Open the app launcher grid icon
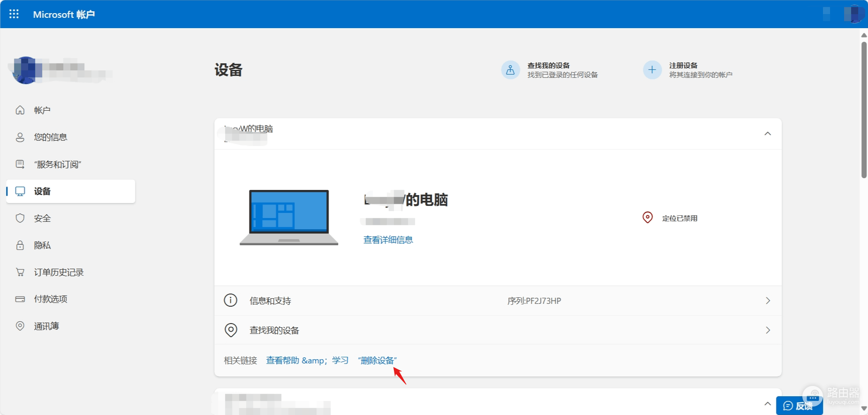The image size is (868, 415). [x=14, y=14]
